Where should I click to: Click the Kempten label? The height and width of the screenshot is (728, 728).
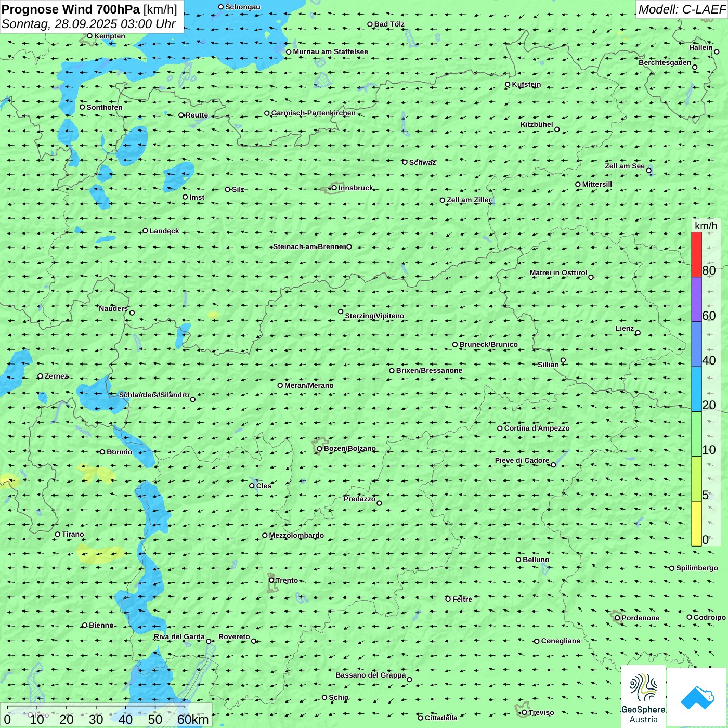pyautogui.click(x=109, y=36)
